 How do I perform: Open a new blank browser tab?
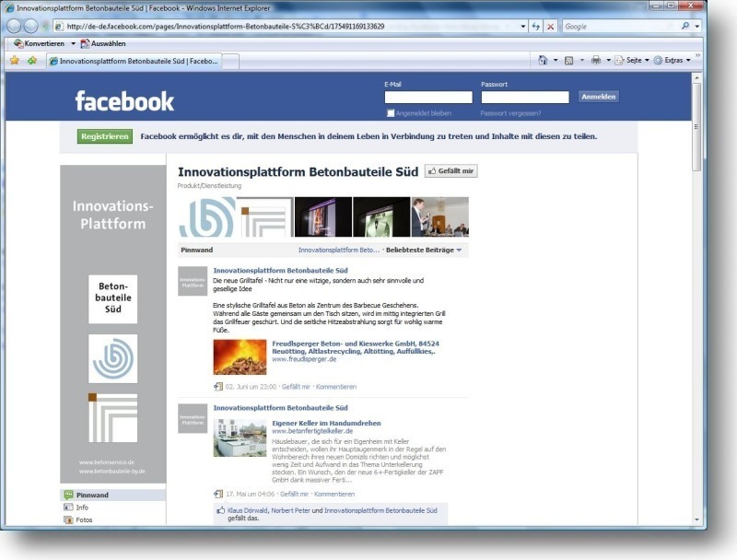point(230,62)
